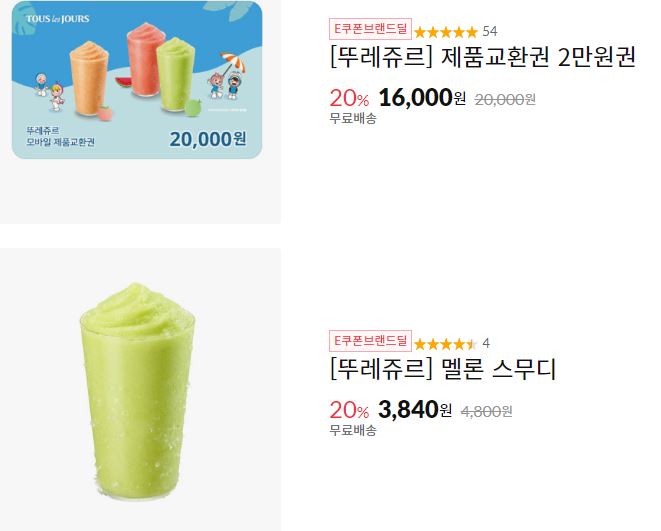Click the 20% discount label on the voucher
This screenshot has width=661, height=531.
click(x=349, y=99)
